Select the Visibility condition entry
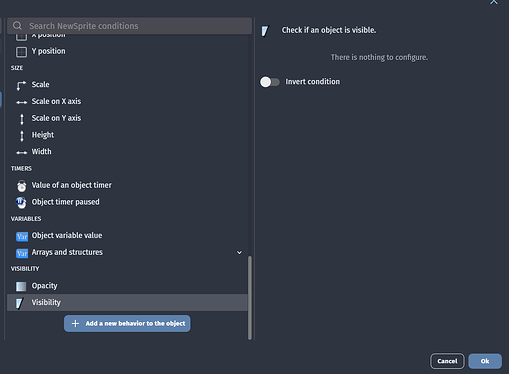Image resolution: width=509 pixels, height=374 pixels. (127, 303)
